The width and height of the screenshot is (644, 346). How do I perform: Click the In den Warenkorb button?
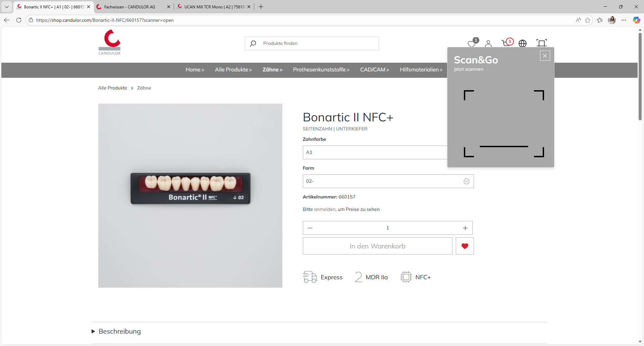pyautogui.click(x=377, y=246)
